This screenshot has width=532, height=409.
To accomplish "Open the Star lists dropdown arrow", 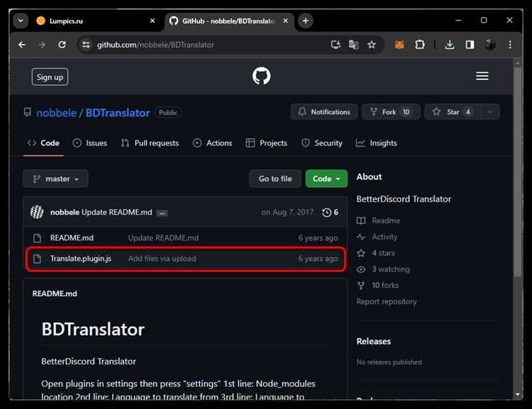I will point(490,112).
